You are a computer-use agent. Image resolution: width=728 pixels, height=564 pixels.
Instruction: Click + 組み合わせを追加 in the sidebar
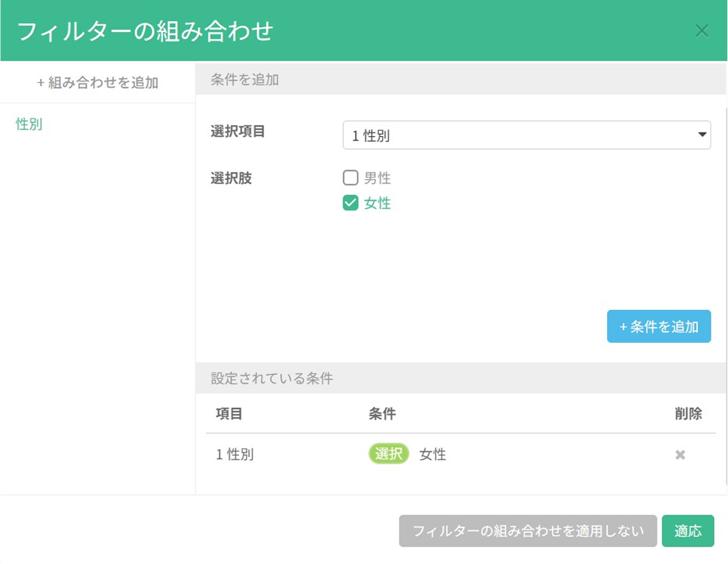tap(97, 83)
